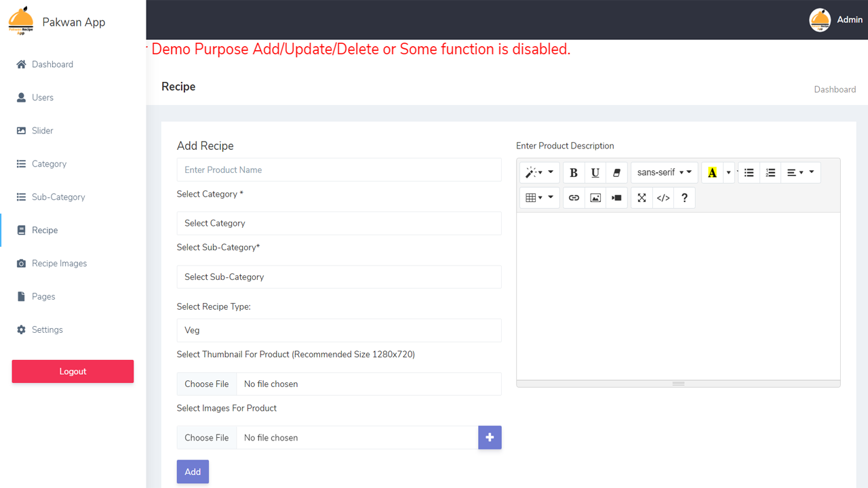Click the 'Enter Product Description' label
Image resolution: width=868 pixels, height=488 pixels.
(565, 146)
